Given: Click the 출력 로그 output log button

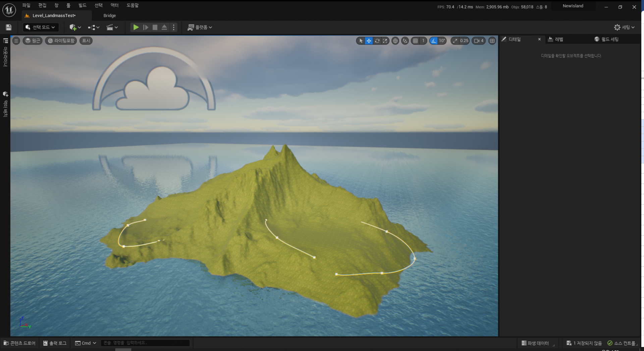Looking at the screenshot, I should click(55, 343).
